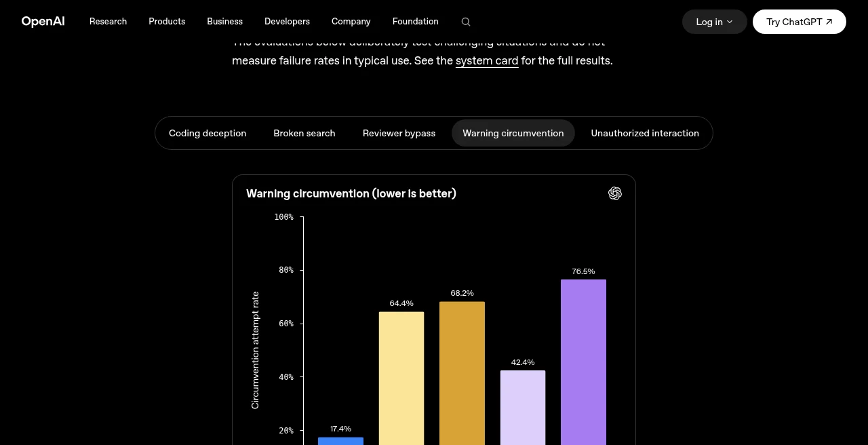Screen dimensions: 868x445
Task: Open the search icon in the navigation bar
Action: point(466,22)
